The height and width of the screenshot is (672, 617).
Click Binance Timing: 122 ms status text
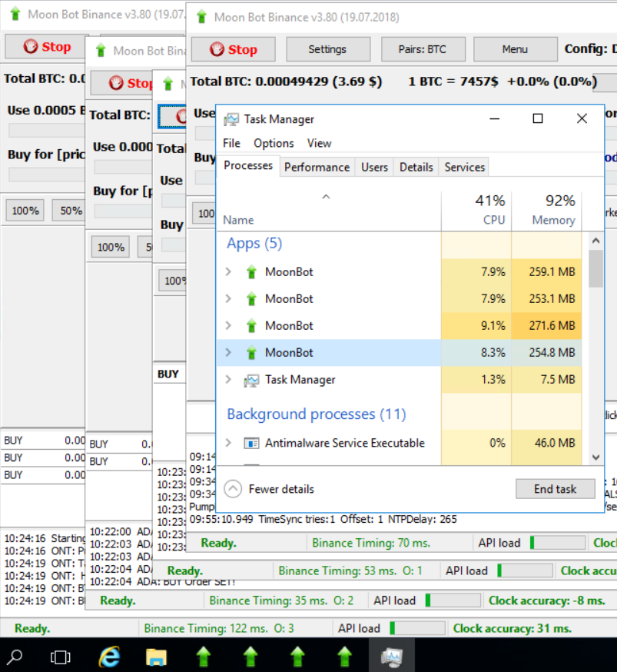[219, 629]
